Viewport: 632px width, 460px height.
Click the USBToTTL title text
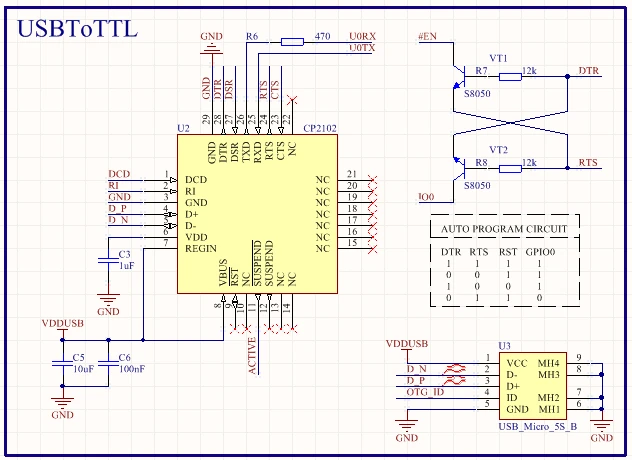77,29
